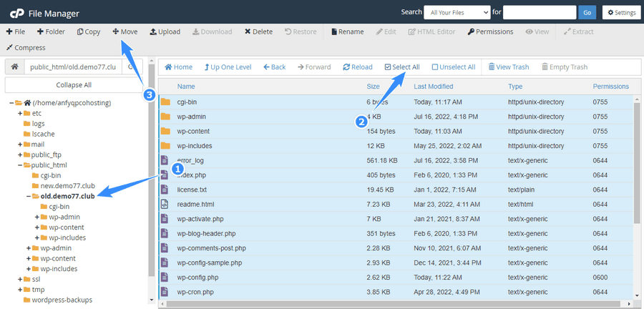
Task: Click the greyed Download button
Action: tap(213, 31)
